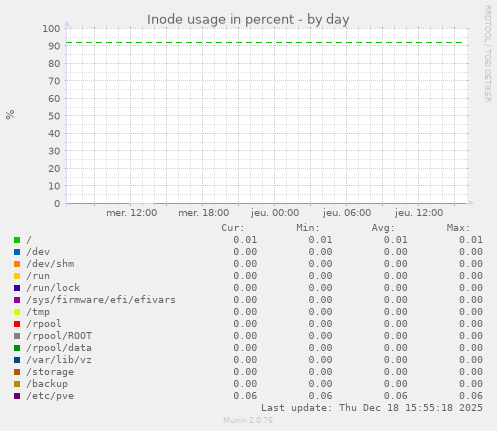The image size is (497, 431).
Task: Click the '/tmp' legend label
Action: coord(38,312)
